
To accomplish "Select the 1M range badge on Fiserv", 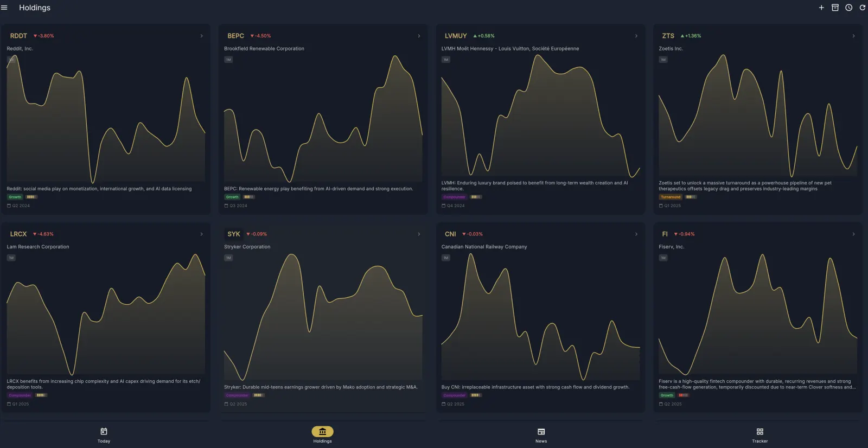I will point(663,258).
